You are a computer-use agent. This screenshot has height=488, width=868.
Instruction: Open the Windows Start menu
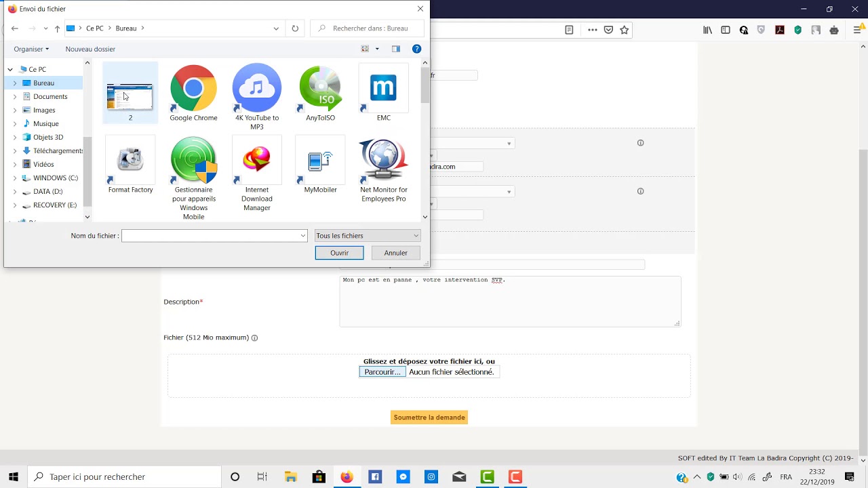[x=14, y=476]
